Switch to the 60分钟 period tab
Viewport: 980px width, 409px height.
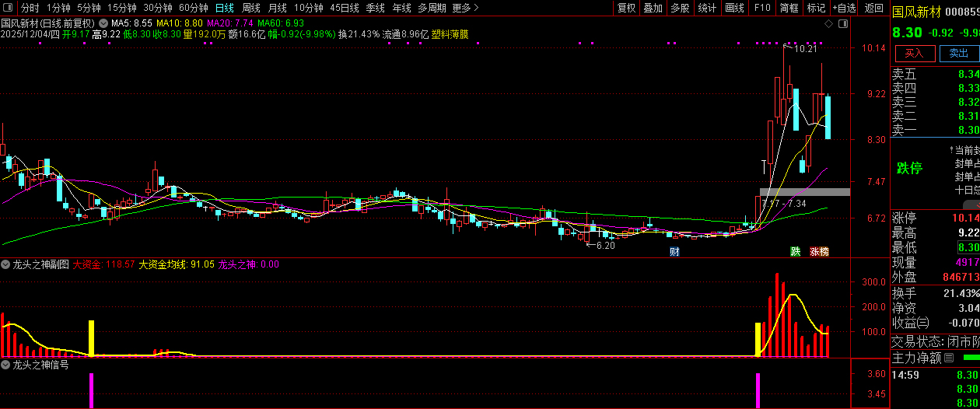click(193, 8)
